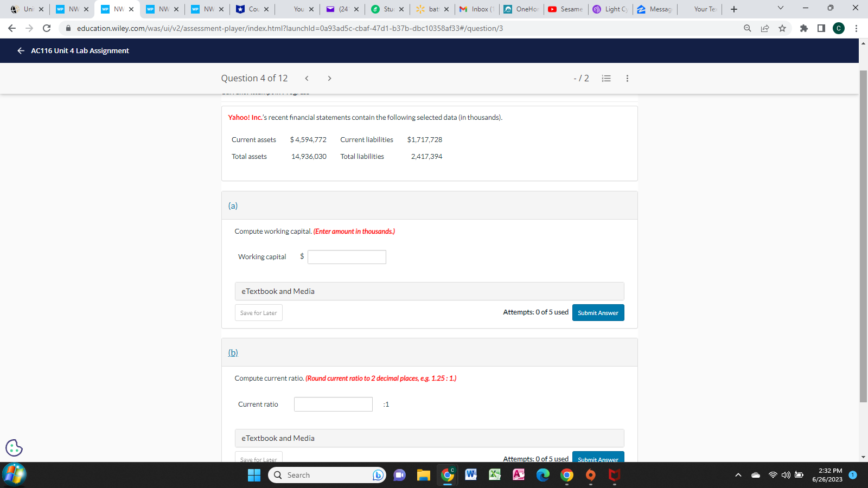
Task: Bookmark the page with the star icon
Action: point(782,28)
